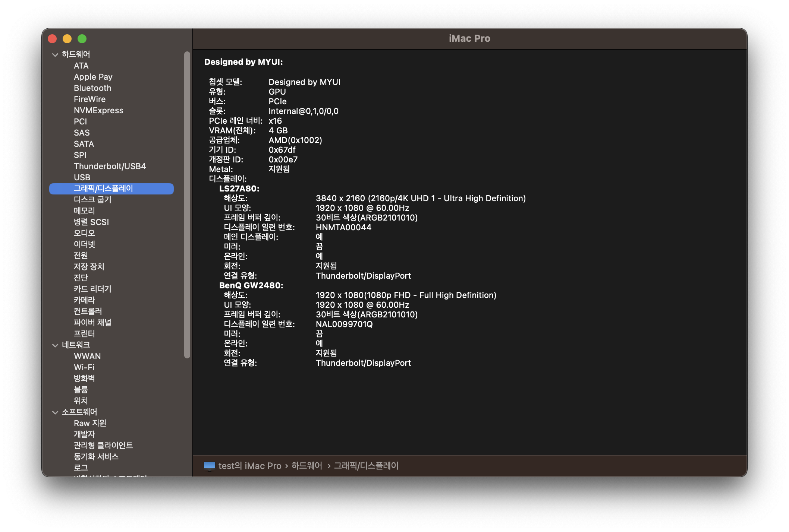Open 동기화 서비스 item
The image size is (789, 532).
[96, 457]
